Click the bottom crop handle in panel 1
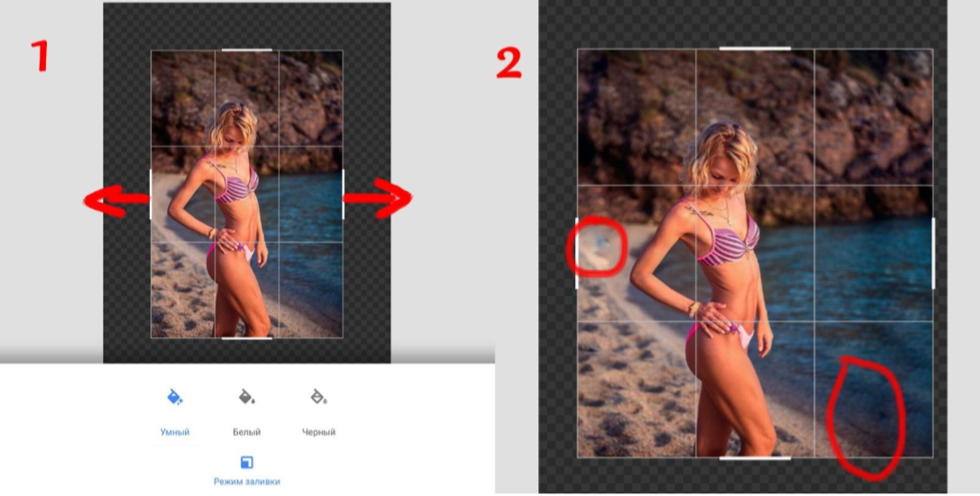Image resolution: width=980 pixels, height=496 pixels. 247,338
